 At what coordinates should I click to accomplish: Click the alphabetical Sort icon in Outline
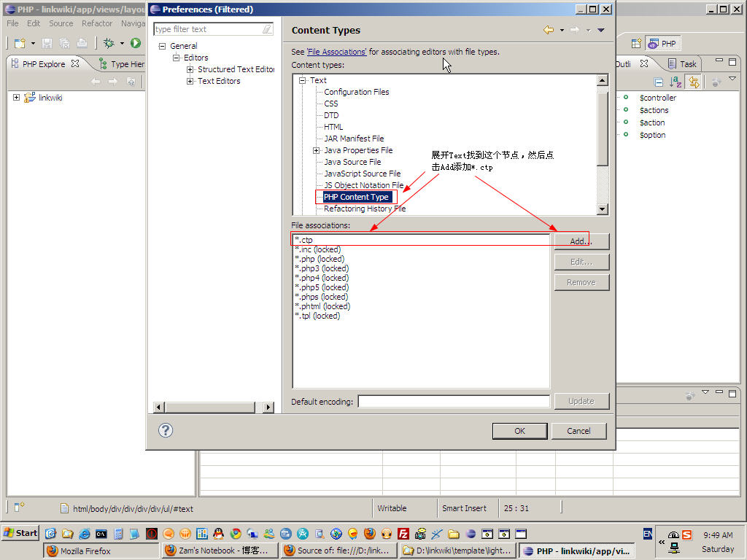(676, 82)
